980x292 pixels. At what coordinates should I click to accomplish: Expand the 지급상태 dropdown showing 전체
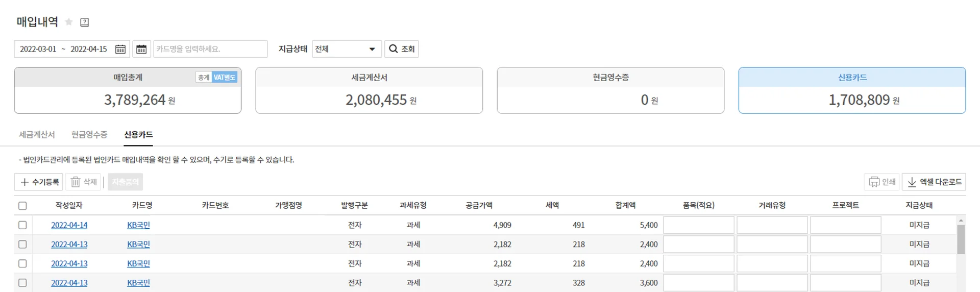(x=347, y=49)
